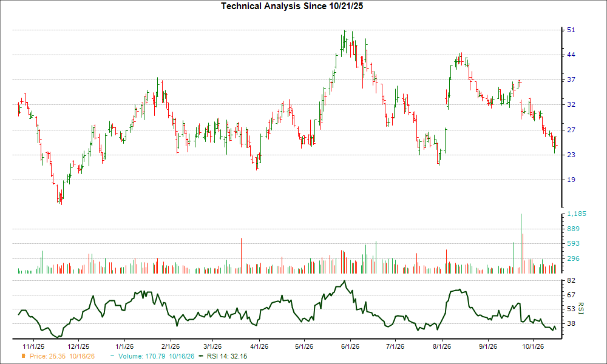Click the date label 8/1/26
The width and height of the screenshot is (607, 364).
441,346
